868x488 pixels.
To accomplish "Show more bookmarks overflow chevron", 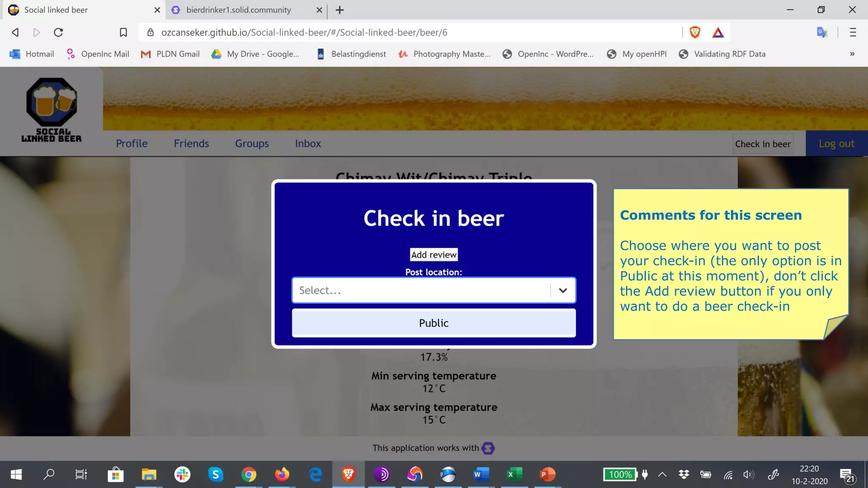I will tap(852, 54).
